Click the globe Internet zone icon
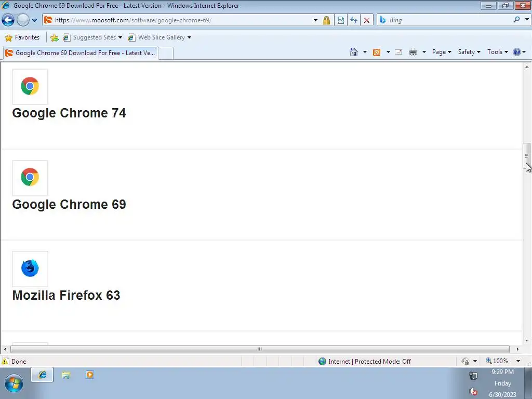 tap(322, 362)
